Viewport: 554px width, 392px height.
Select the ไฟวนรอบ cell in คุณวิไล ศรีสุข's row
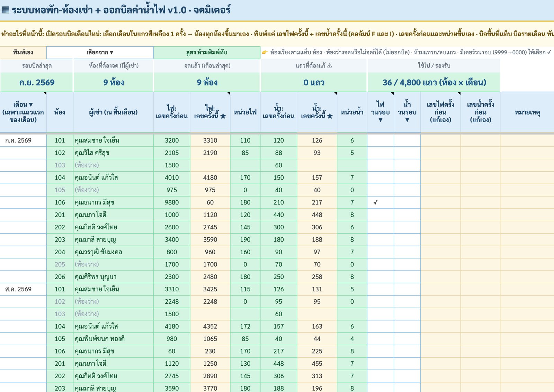pos(381,153)
